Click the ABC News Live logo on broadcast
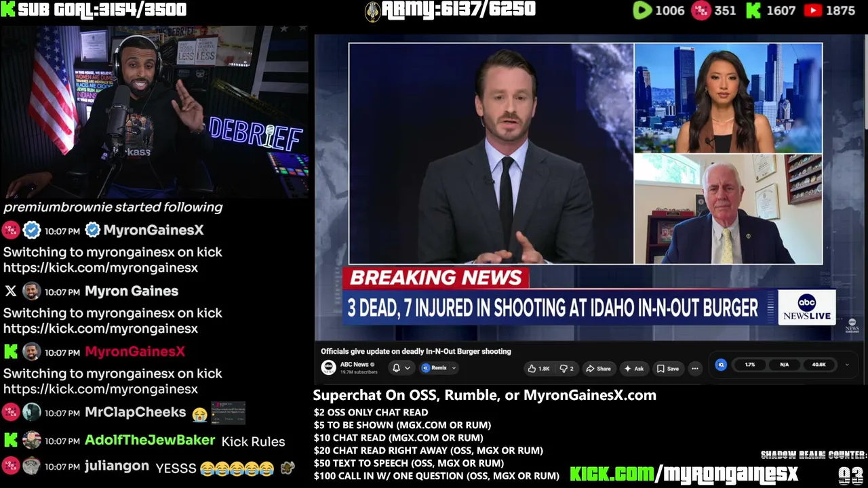 coord(806,307)
